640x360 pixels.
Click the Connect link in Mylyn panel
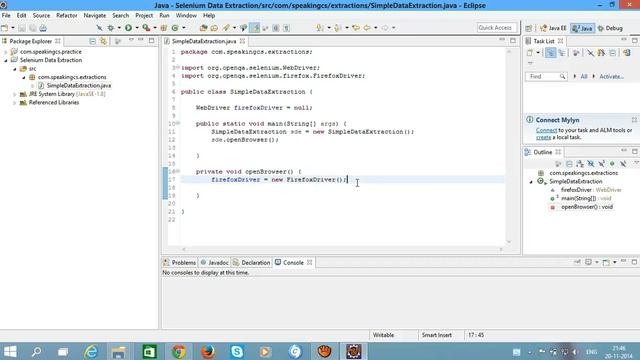546,130
